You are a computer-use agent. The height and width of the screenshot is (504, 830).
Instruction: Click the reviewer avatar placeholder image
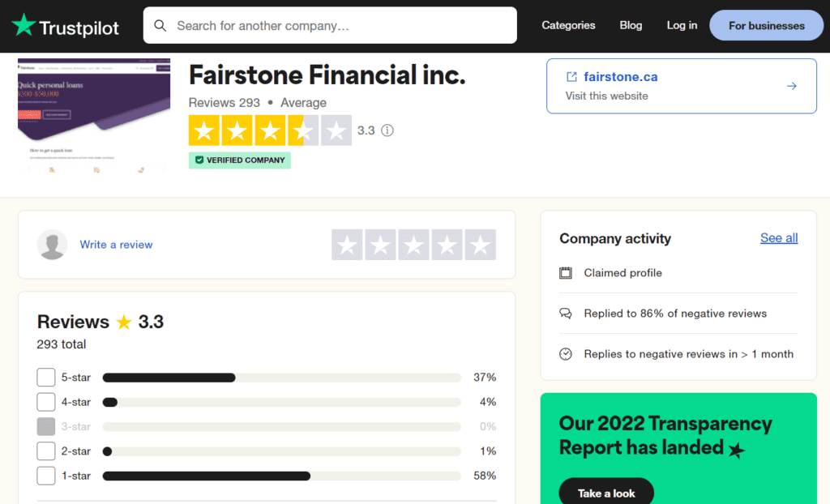[52, 244]
